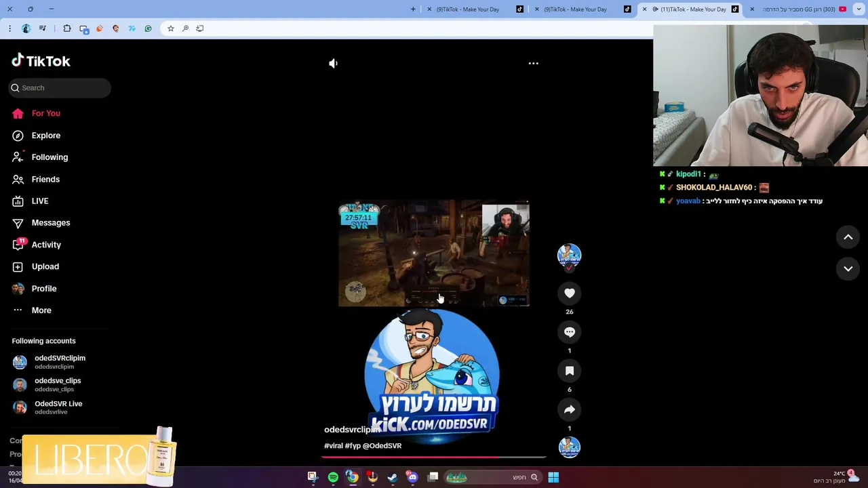Open Discord from the taskbar
The height and width of the screenshot is (488, 868).
coord(412,477)
